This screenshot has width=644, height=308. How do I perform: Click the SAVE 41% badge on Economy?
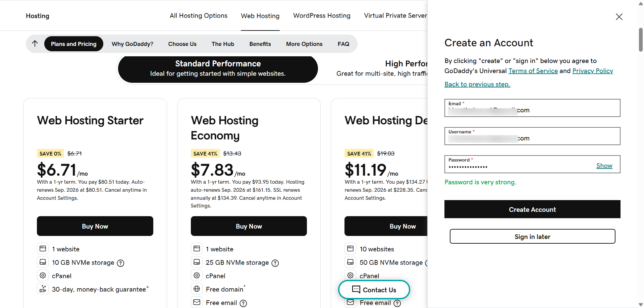point(205,153)
